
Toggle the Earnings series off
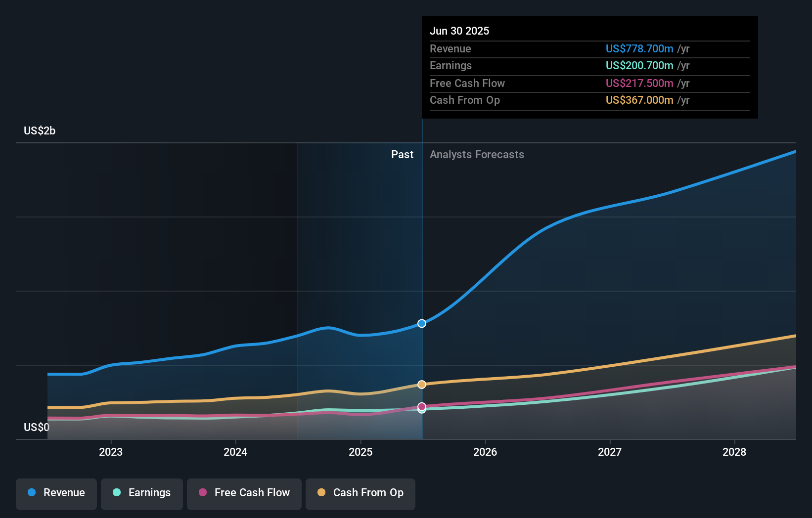click(142, 493)
